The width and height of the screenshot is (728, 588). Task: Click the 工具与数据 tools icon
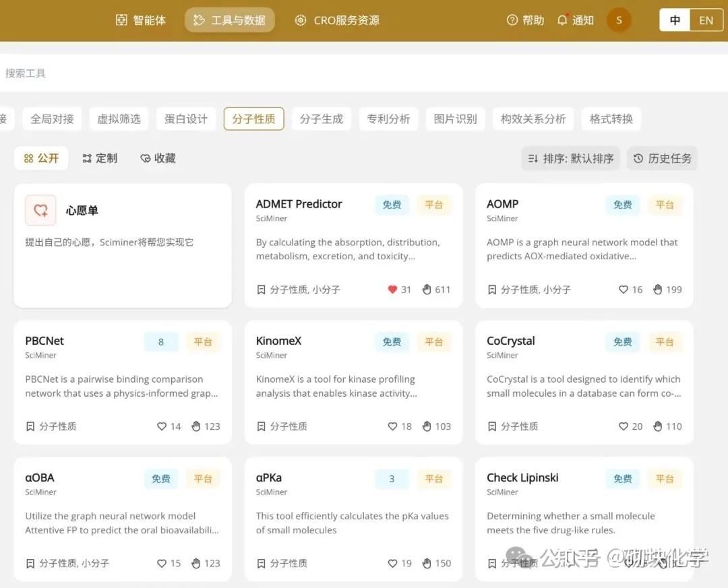pyautogui.click(x=199, y=20)
